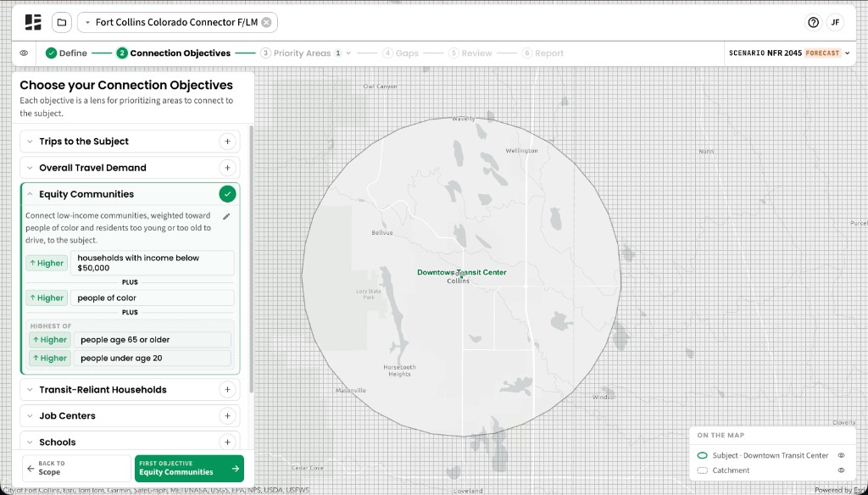Expand the Transit-Reliant Households section
868x495 pixels.
pos(30,390)
